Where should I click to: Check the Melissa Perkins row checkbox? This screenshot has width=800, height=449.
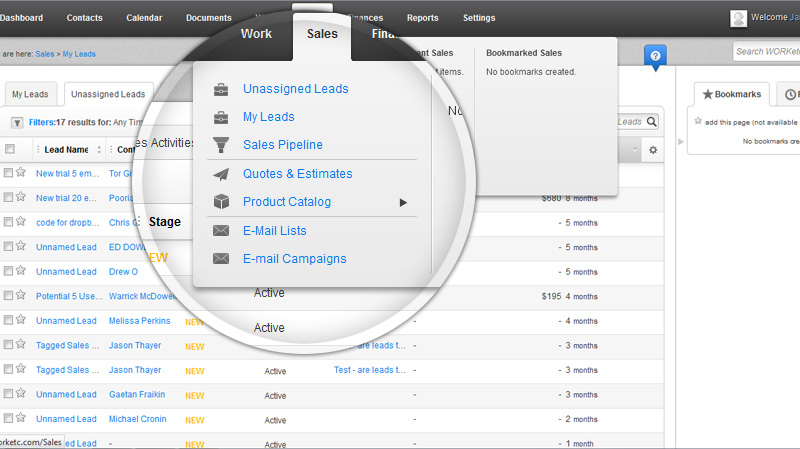pyautogui.click(x=8, y=320)
